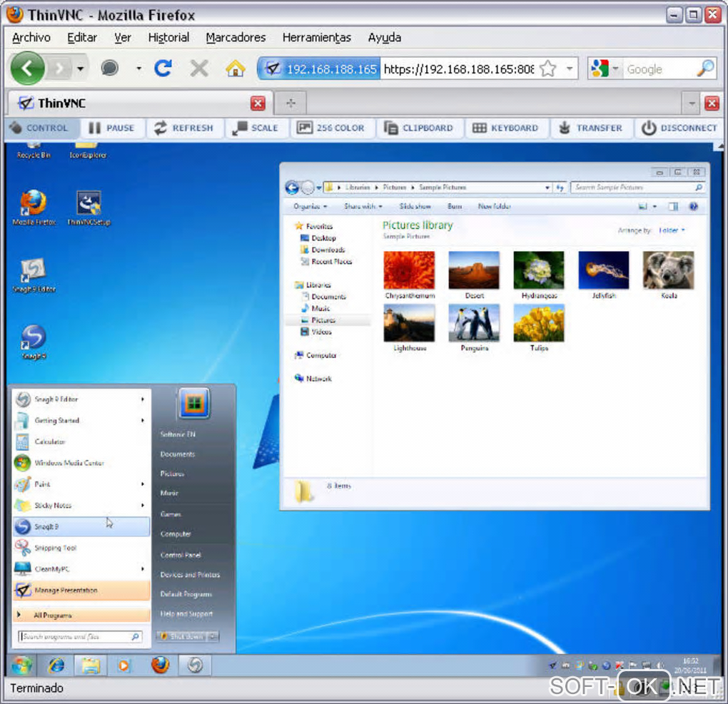This screenshot has height=704, width=728.
Task: Open the Organize dropdown
Action: pyautogui.click(x=310, y=206)
